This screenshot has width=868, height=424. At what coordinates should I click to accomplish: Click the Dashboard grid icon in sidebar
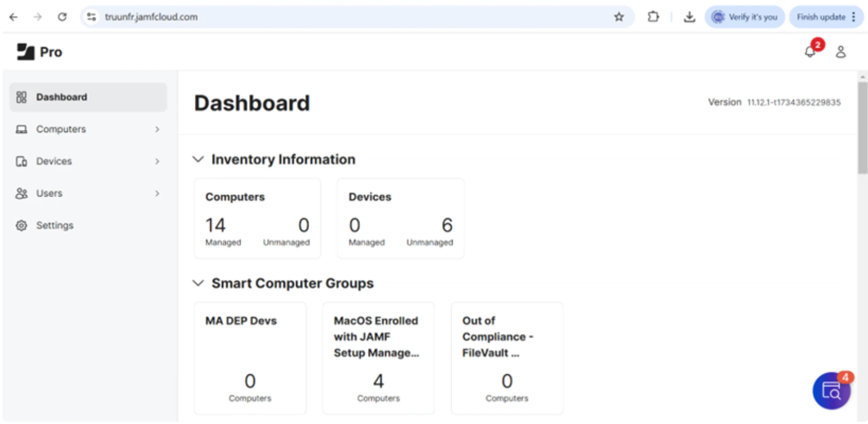[x=21, y=97]
